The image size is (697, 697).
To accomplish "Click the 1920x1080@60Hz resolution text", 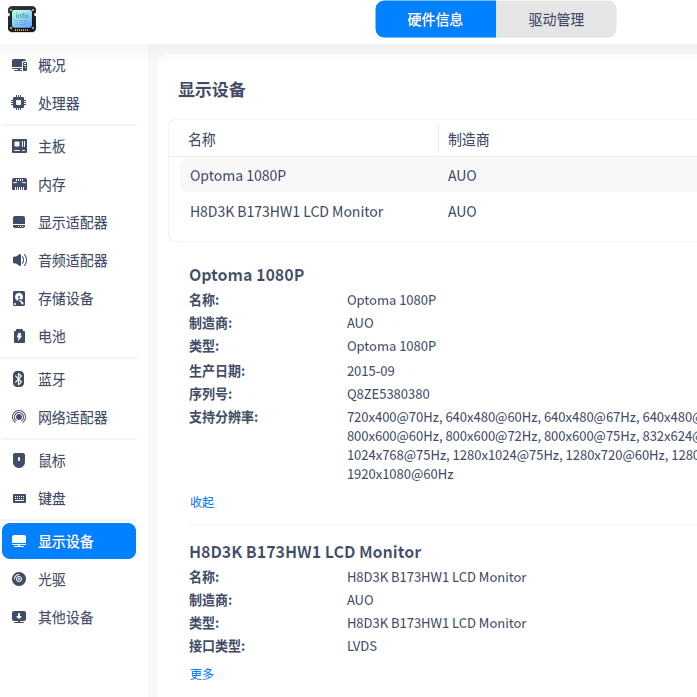I will pos(400,474).
